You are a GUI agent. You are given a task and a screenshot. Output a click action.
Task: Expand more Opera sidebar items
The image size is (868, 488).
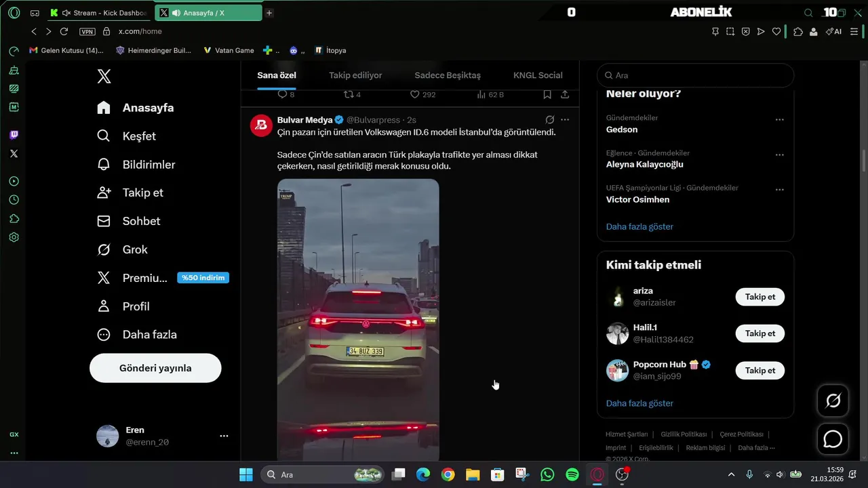[14, 453]
